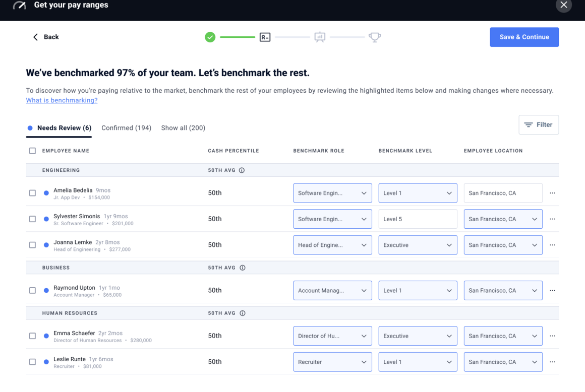Screen dimensions: 585x392
Task: Click Amelia Bedelia's location field
Action: [x=503, y=193]
